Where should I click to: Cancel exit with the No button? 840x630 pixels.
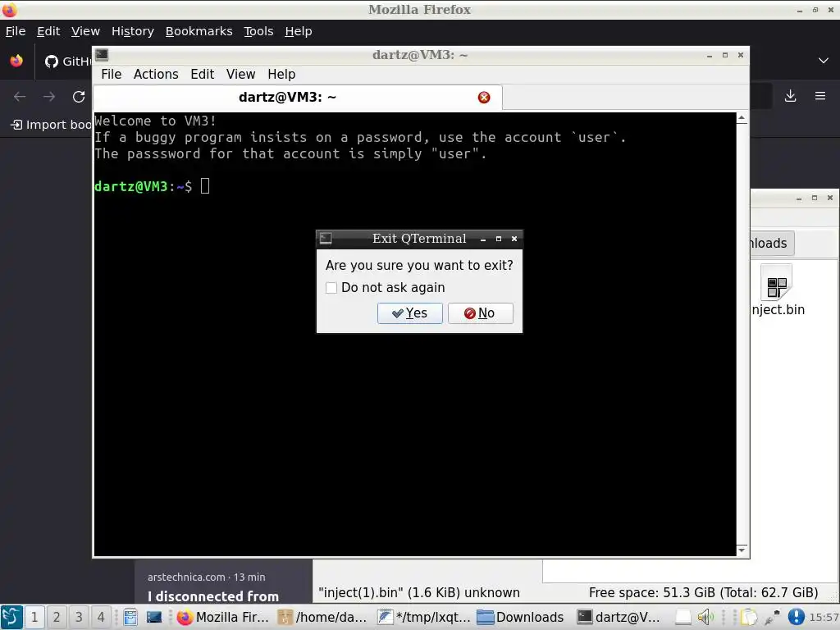click(481, 313)
